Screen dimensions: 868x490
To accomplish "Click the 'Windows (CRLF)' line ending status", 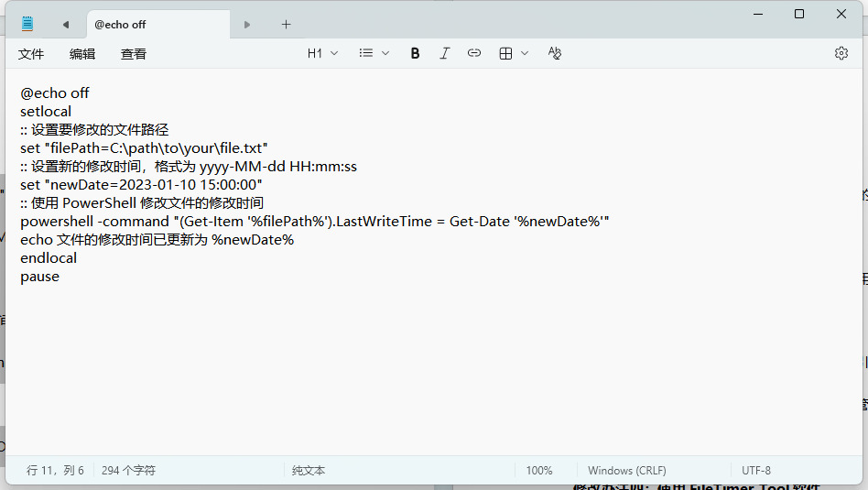I will 626,470.
